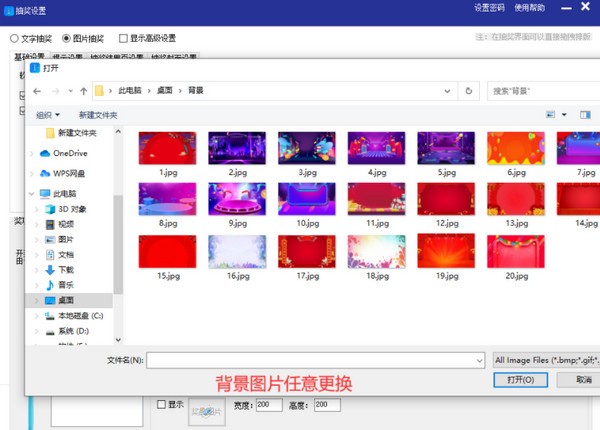The image size is (600, 430).
Task: Toggle the preview pane icon
Action: click(x=585, y=115)
